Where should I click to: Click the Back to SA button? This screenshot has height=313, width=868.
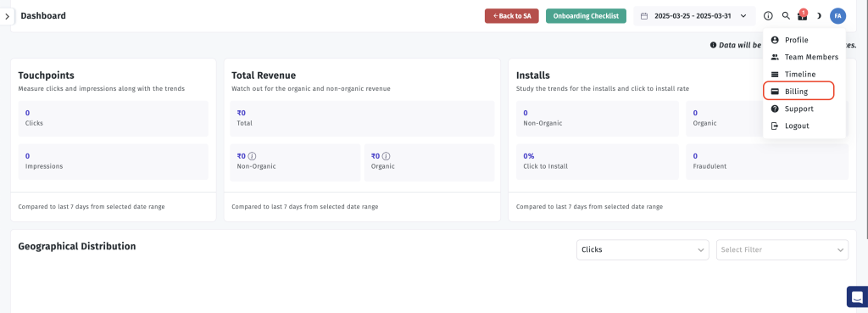click(511, 16)
